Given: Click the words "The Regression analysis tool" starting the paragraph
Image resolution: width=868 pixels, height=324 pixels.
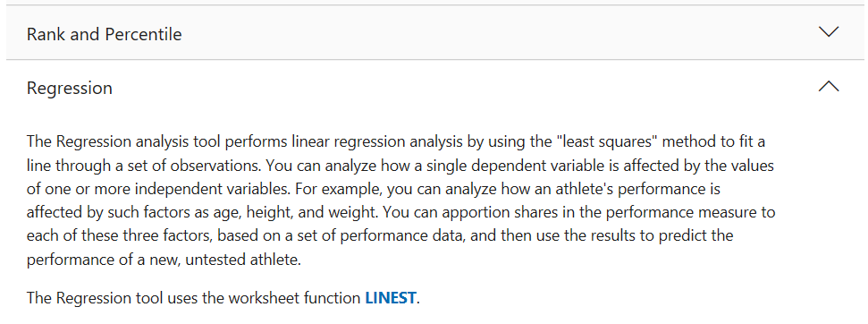Looking at the screenshot, I should pos(108,141).
